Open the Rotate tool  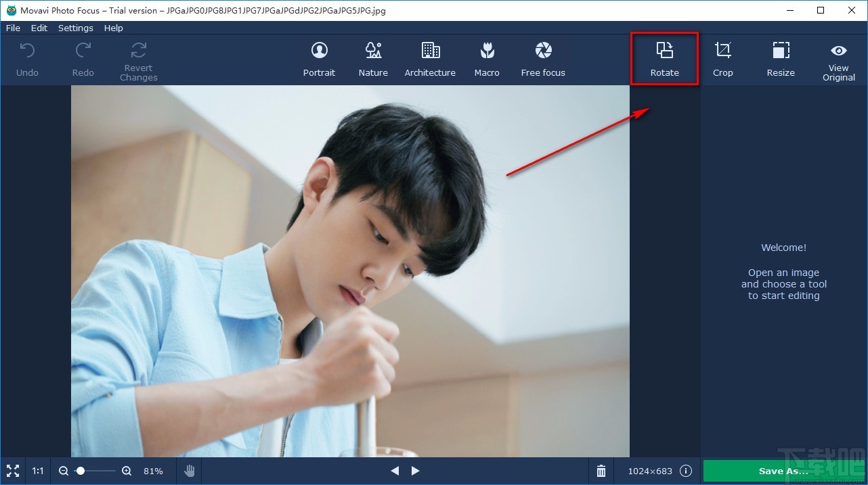664,59
